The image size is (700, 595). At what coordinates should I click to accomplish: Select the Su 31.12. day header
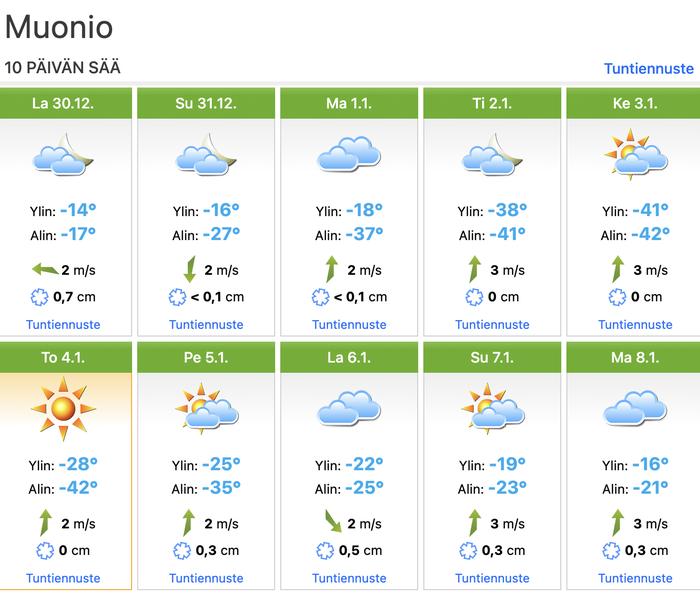tap(206, 103)
